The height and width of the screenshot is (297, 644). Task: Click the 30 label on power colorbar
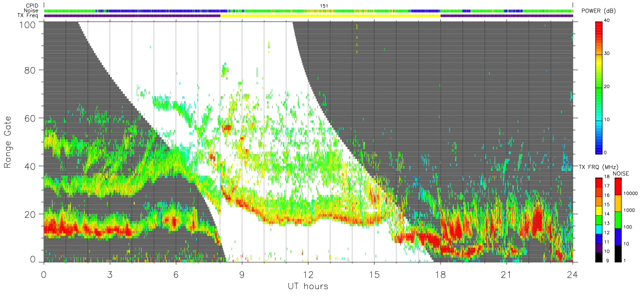pyautogui.click(x=607, y=53)
